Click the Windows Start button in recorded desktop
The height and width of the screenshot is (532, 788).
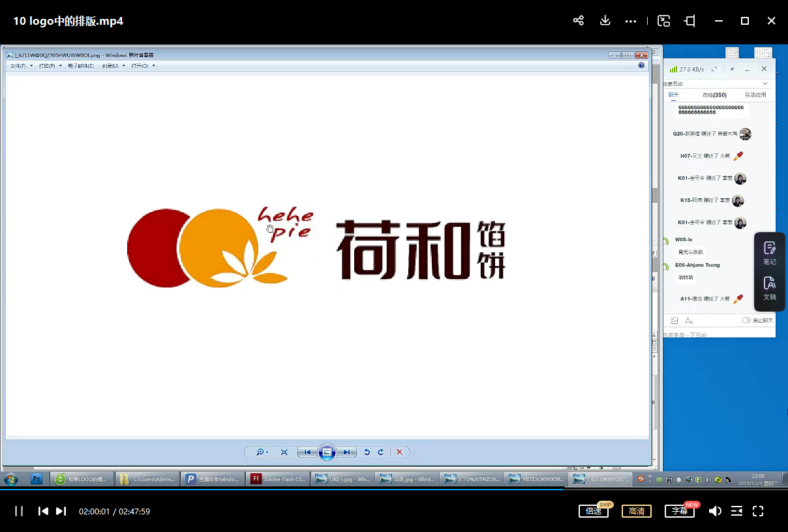[x=10, y=479]
